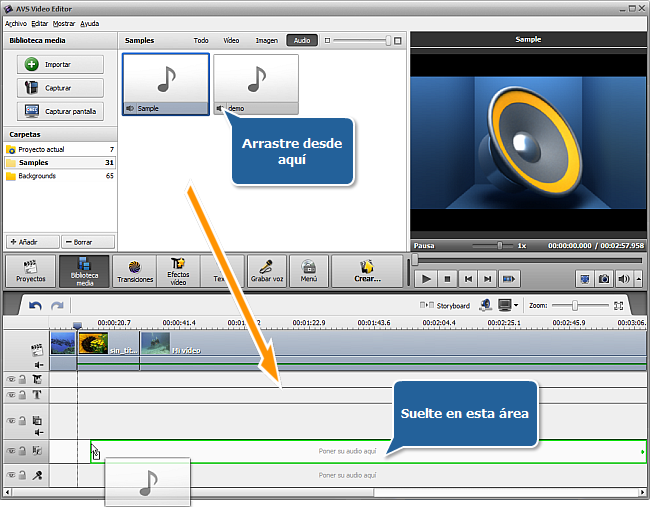Open the Samples folder
Screen dimensions: 650x507
click(x=60, y=163)
